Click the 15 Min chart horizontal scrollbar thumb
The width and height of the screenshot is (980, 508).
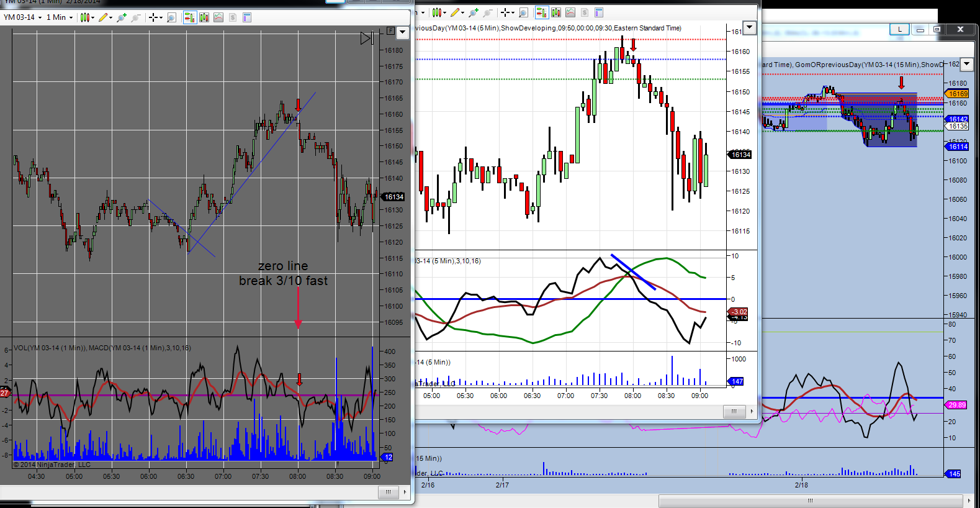[x=810, y=501]
